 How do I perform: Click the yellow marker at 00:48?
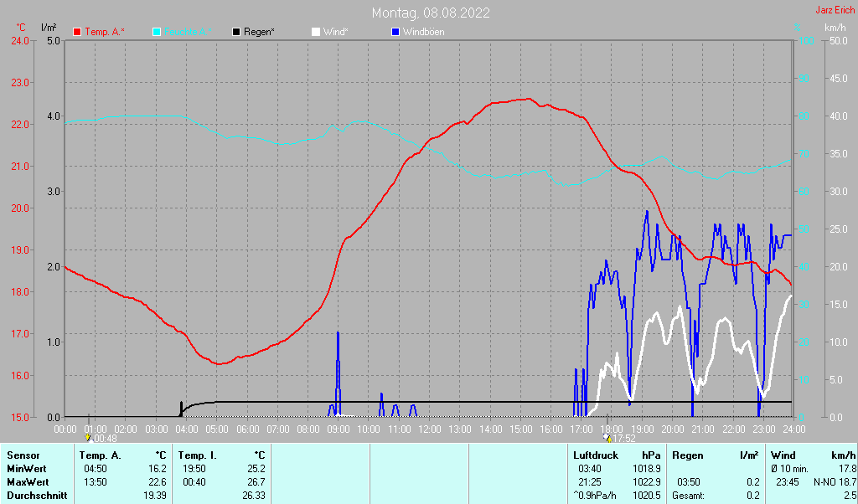point(88,437)
